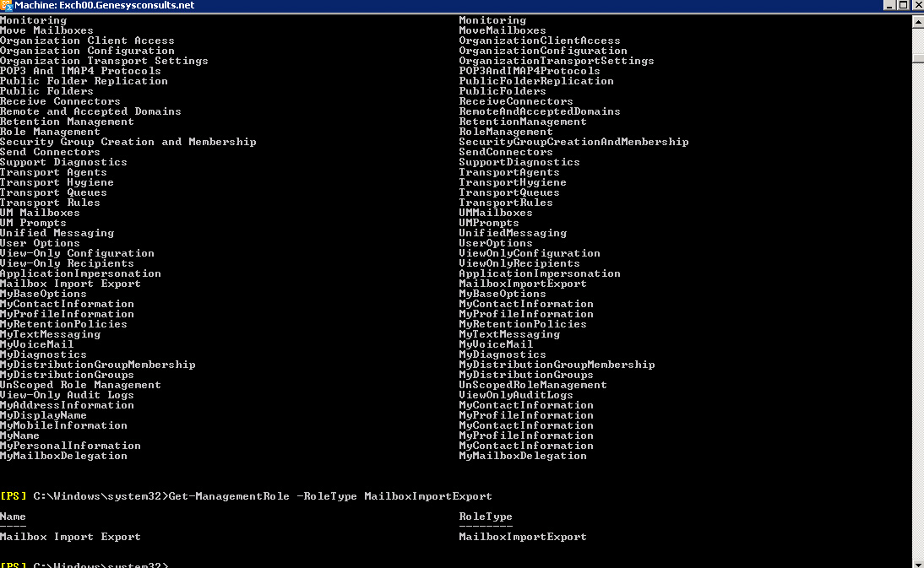The image size is (924, 568).
Task: Click the title text Machine: Exch00.Genesysconsults.net
Action: (105, 5)
